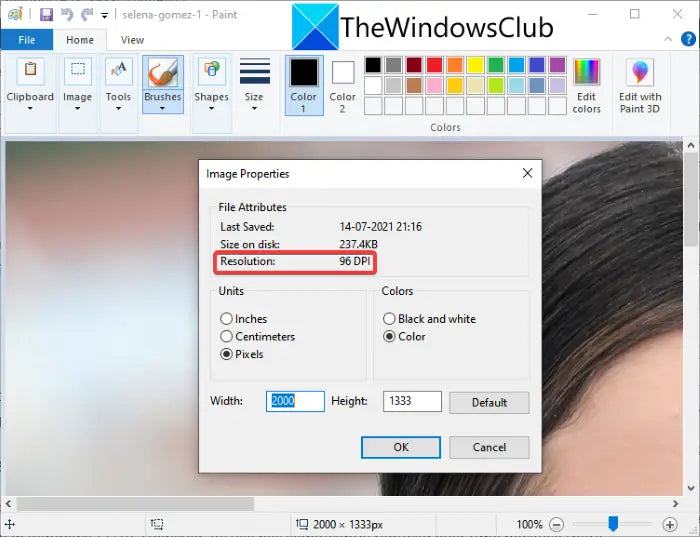The image size is (700, 537).
Task: Open the File menu
Action: point(26,40)
